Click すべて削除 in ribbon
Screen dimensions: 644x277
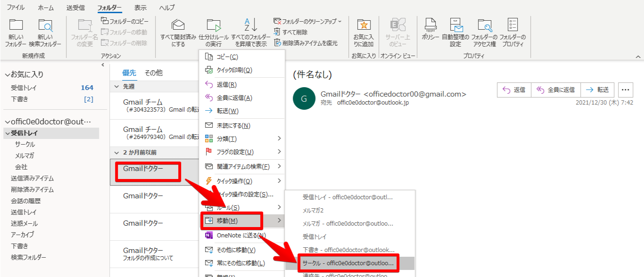(x=290, y=32)
